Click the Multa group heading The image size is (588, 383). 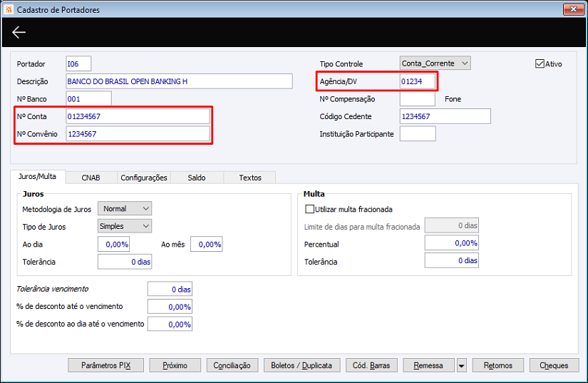click(x=314, y=194)
